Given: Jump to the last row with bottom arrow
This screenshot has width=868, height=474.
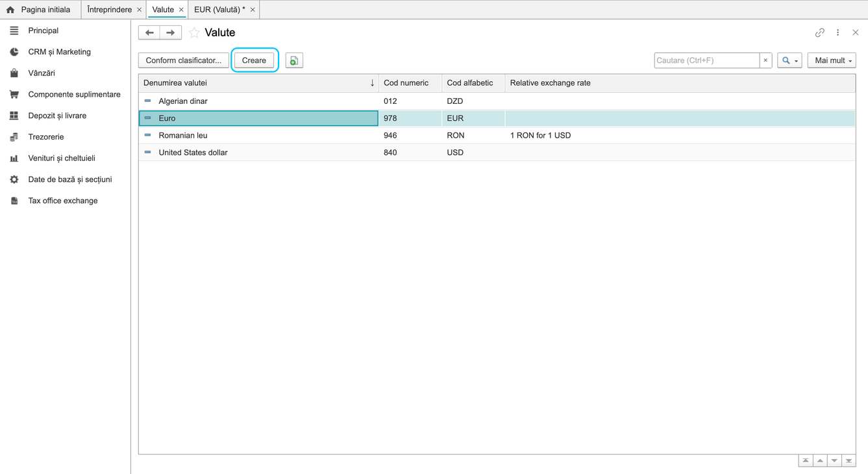Looking at the screenshot, I should pos(849,461).
